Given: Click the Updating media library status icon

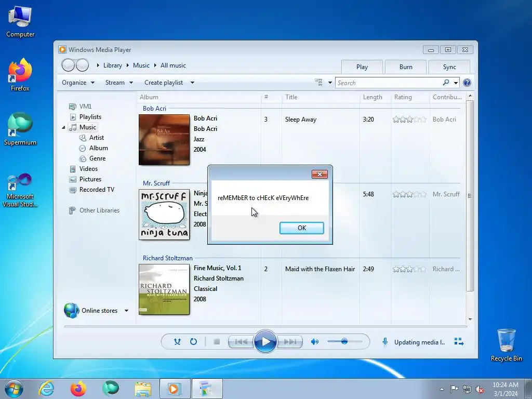Looking at the screenshot, I should point(385,342).
